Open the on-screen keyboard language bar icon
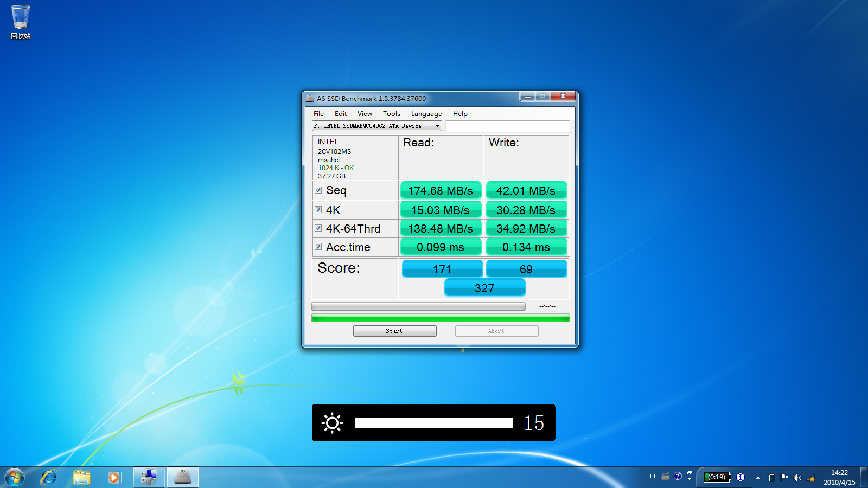This screenshot has width=868, height=488. 666,477
